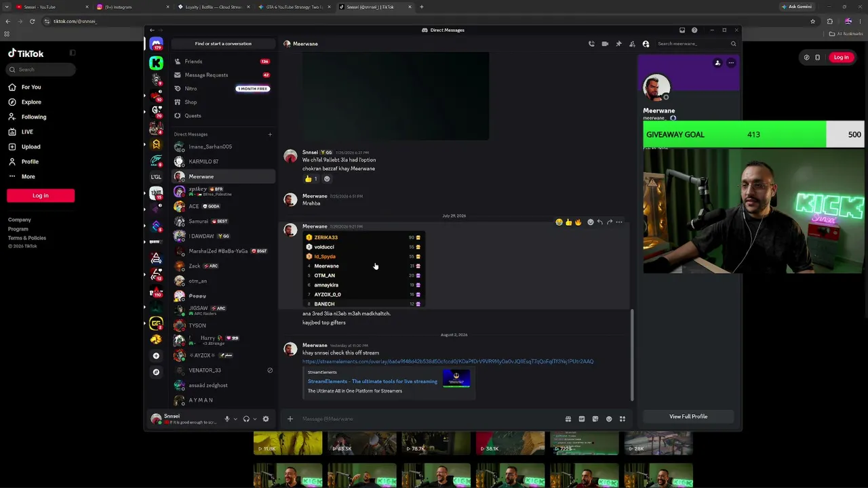This screenshot has height=488, width=868.
Task: Open the gift icon in message bar
Action: 568,419
